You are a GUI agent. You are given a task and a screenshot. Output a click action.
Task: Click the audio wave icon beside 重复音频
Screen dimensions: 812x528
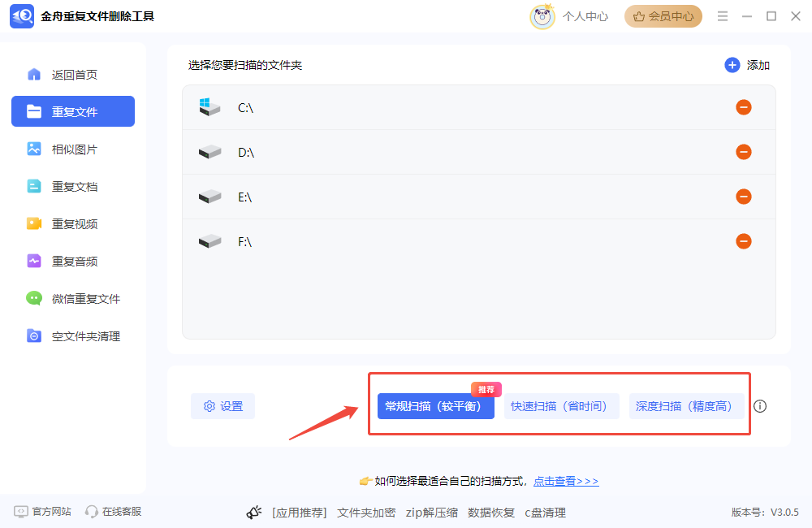[34, 261]
